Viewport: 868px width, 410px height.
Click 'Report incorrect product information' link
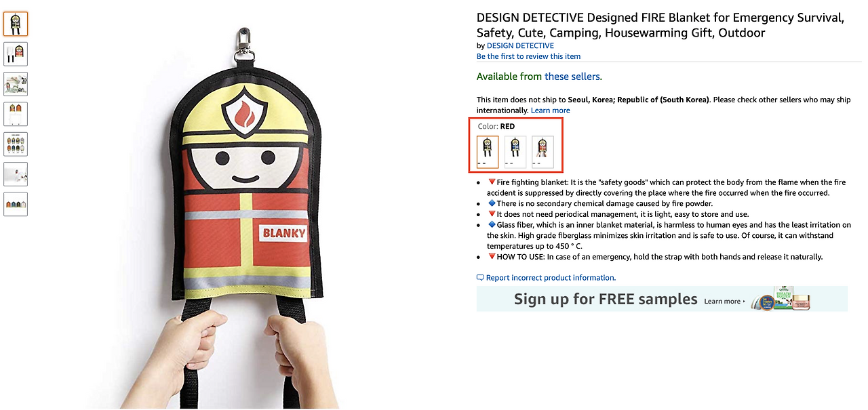pos(551,278)
